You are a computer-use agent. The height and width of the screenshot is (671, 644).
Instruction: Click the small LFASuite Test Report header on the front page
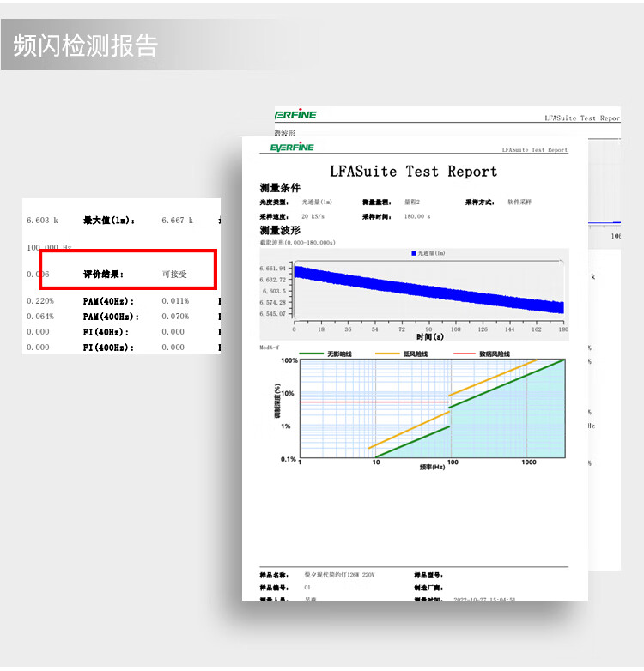click(535, 150)
